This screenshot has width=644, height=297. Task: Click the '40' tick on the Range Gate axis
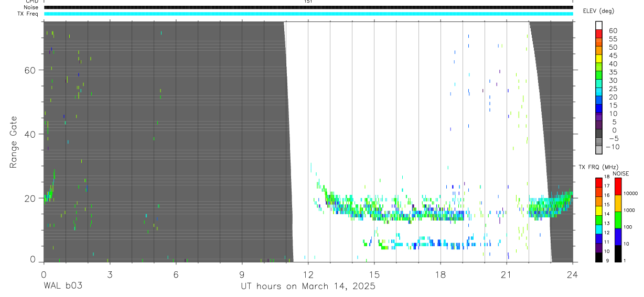click(x=30, y=134)
